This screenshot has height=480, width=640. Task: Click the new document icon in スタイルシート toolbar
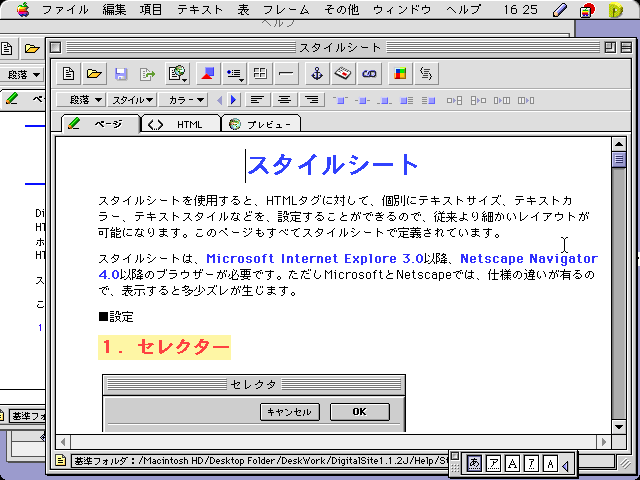(x=68, y=73)
